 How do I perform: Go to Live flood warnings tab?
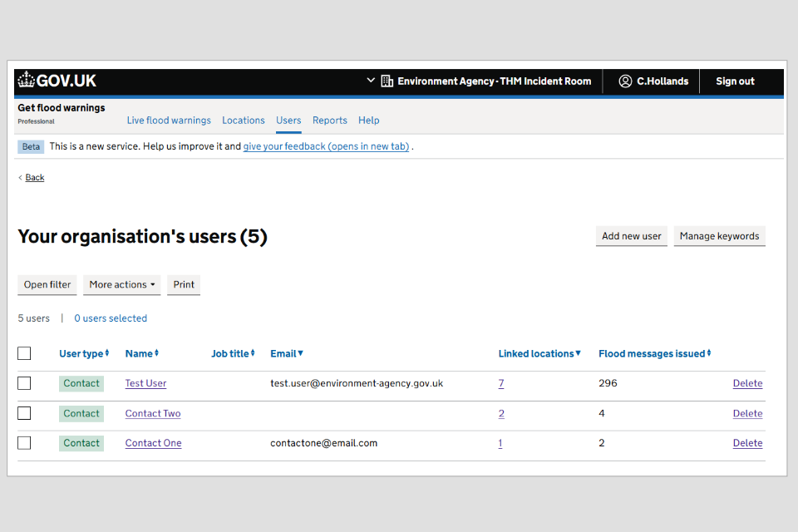coord(169,121)
